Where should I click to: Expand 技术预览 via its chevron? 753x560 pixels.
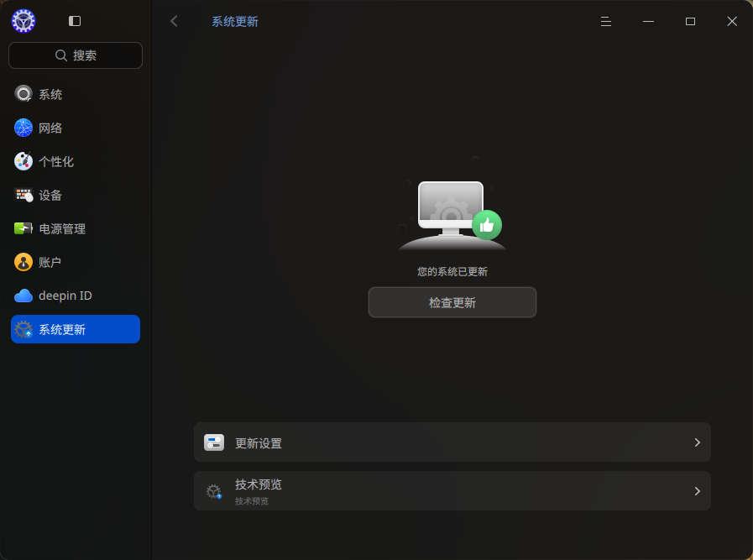(x=698, y=491)
